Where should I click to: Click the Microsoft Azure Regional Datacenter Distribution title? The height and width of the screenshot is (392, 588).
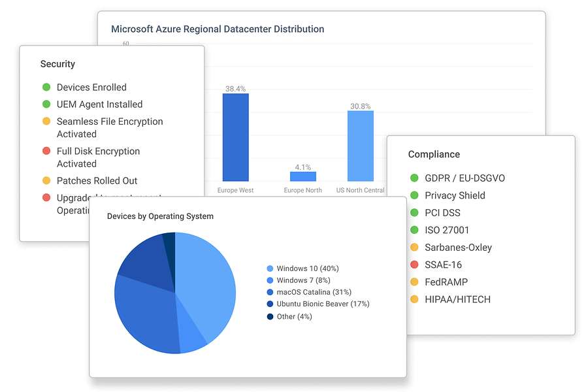tap(218, 29)
